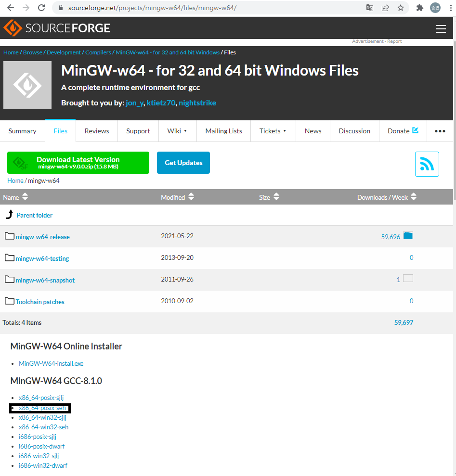
Task: Click the SourceForge logo
Action: pyautogui.click(x=57, y=28)
